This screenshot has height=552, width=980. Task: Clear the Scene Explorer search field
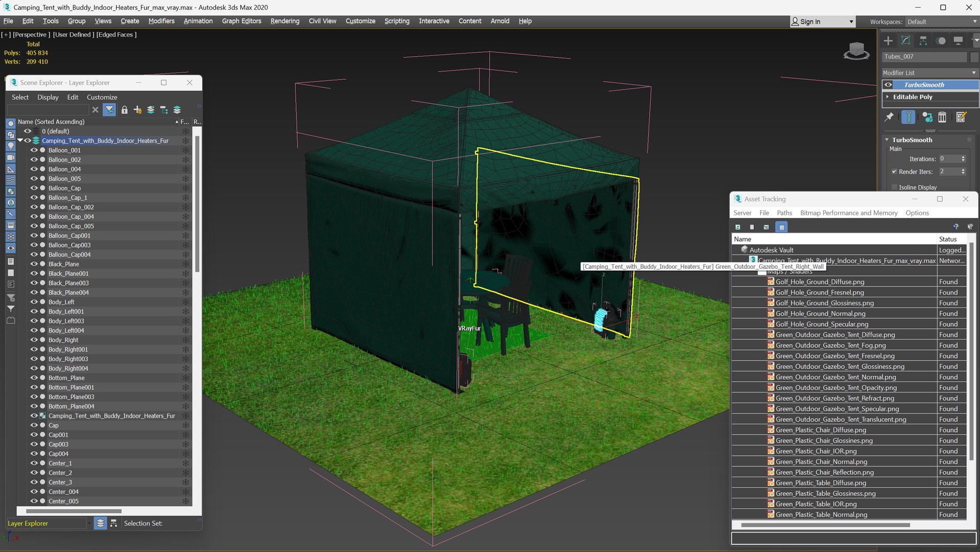click(x=95, y=110)
